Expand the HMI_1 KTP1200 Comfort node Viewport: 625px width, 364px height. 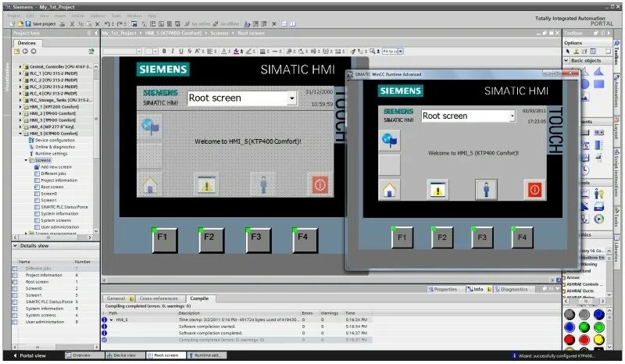pos(20,107)
